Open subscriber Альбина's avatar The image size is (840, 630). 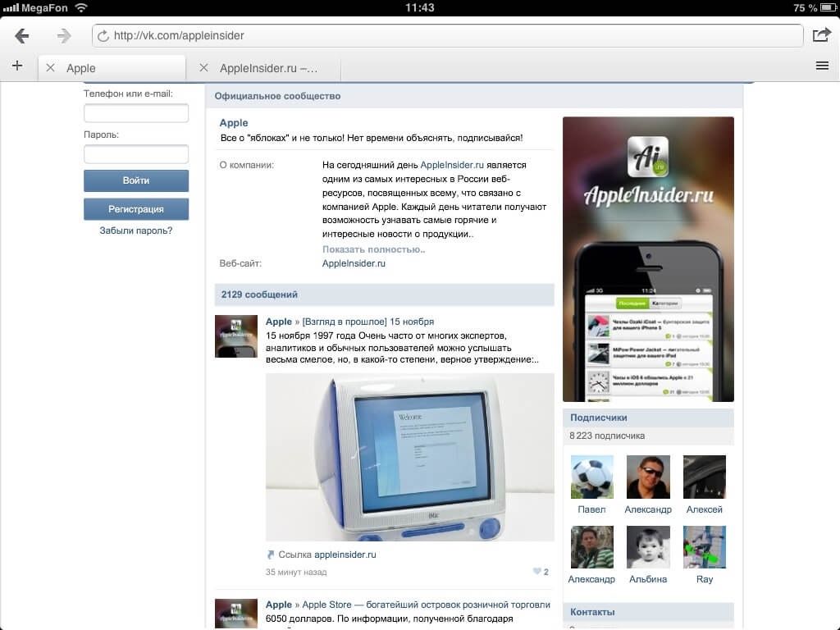(648, 547)
